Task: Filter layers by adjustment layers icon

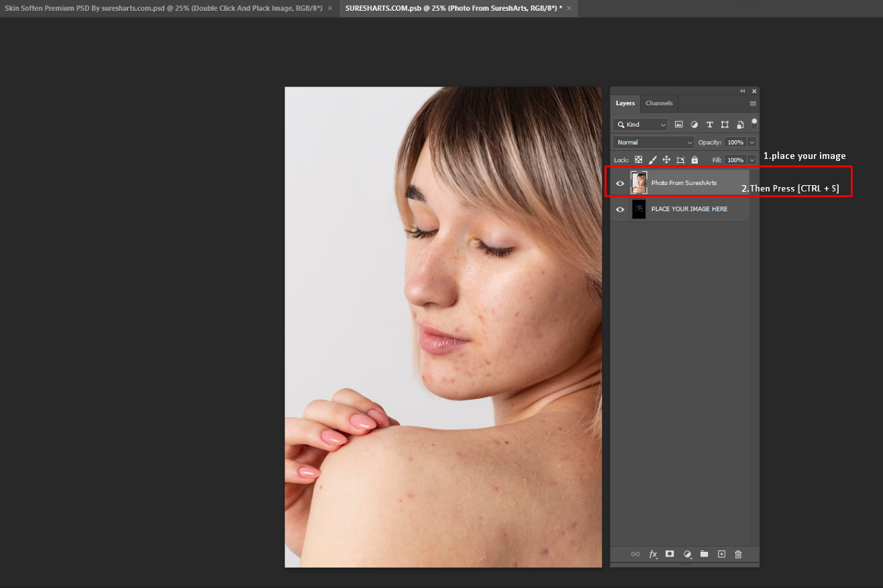Action: point(694,125)
